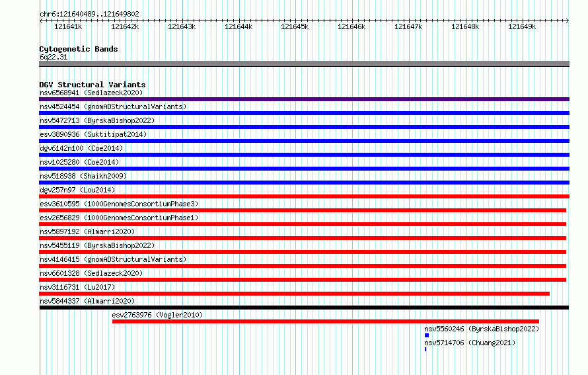Click the Cytogenetic Bands track title
This screenshot has width=588, height=375.
click(79, 49)
